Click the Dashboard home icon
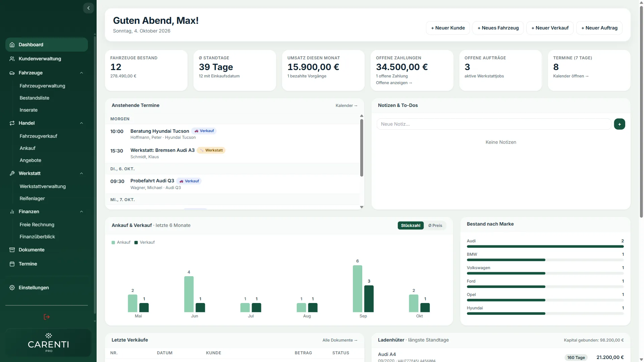644x362 pixels. pos(12,45)
